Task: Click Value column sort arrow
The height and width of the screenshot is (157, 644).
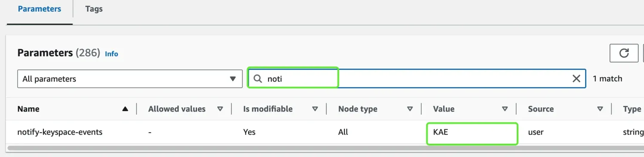Action: 505,109
